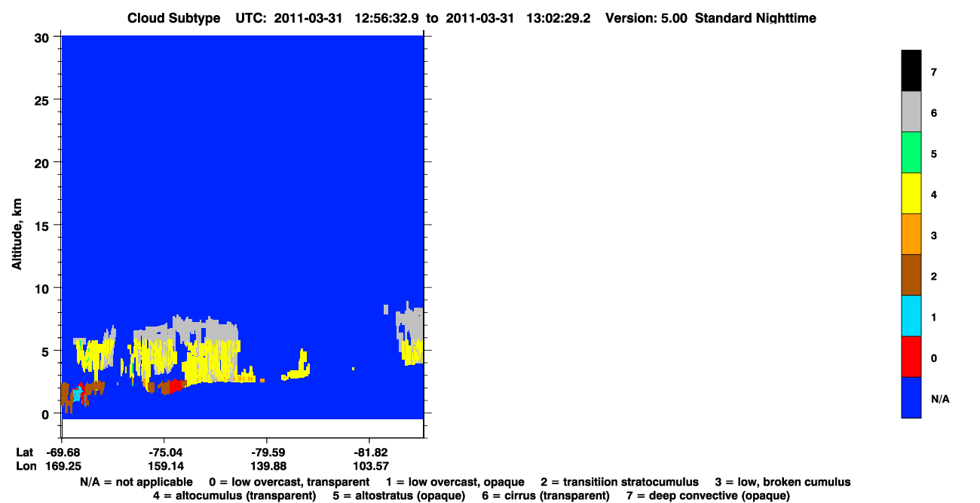Click the green altostratus swatch labeled 5
The width and height of the screenshot is (980, 503).
[911, 152]
